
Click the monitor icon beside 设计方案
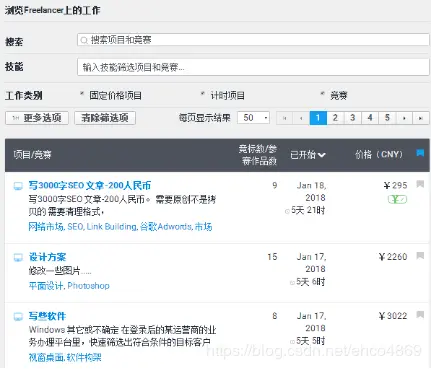pyautogui.click(x=18, y=257)
